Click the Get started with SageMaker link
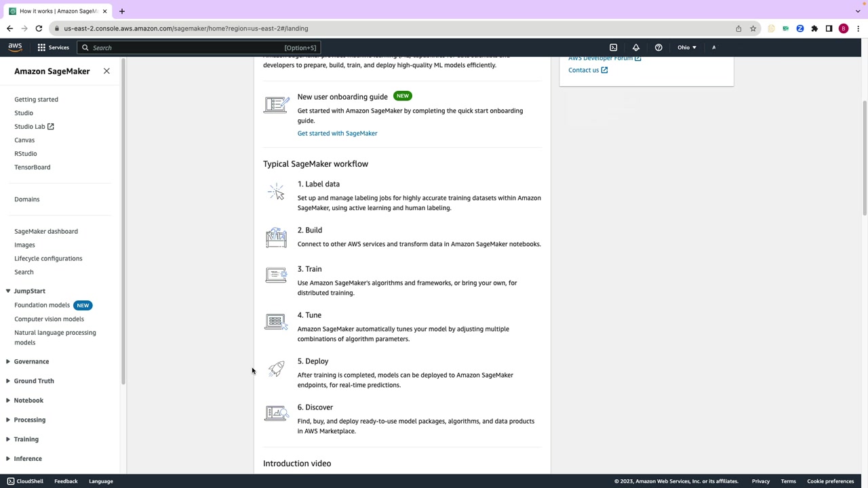This screenshot has height=488, width=868. (x=337, y=134)
